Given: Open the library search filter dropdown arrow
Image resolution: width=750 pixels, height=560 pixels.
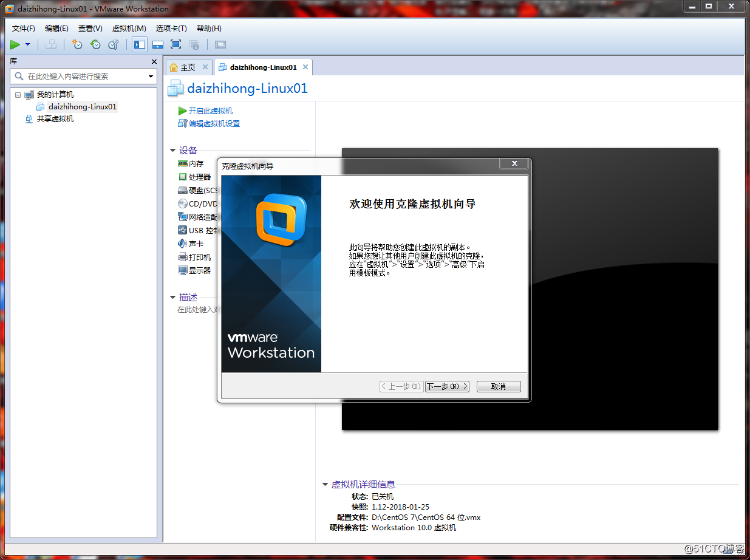Looking at the screenshot, I should pos(151,77).
